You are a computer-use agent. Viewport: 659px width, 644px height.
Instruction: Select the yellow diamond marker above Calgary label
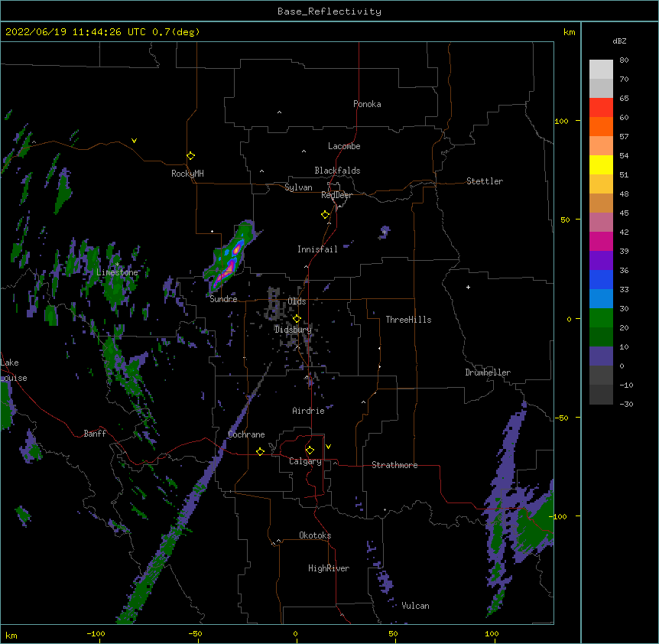tap(310, 450)
